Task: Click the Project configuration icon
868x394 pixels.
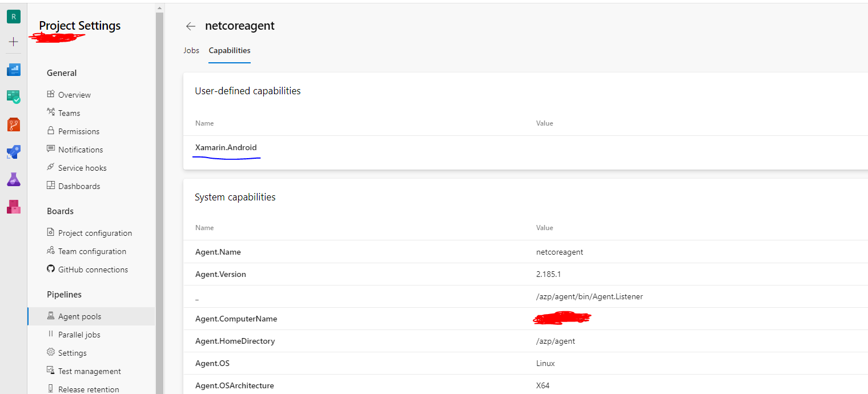Action: pyautogui.click(x=51, y=232)
